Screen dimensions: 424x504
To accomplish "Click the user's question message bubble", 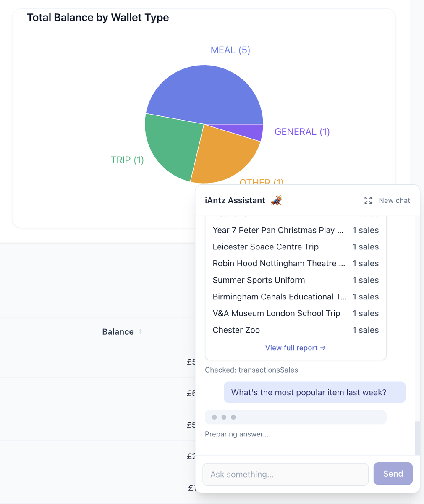I will pyautogui.click(x=314, y=392).
